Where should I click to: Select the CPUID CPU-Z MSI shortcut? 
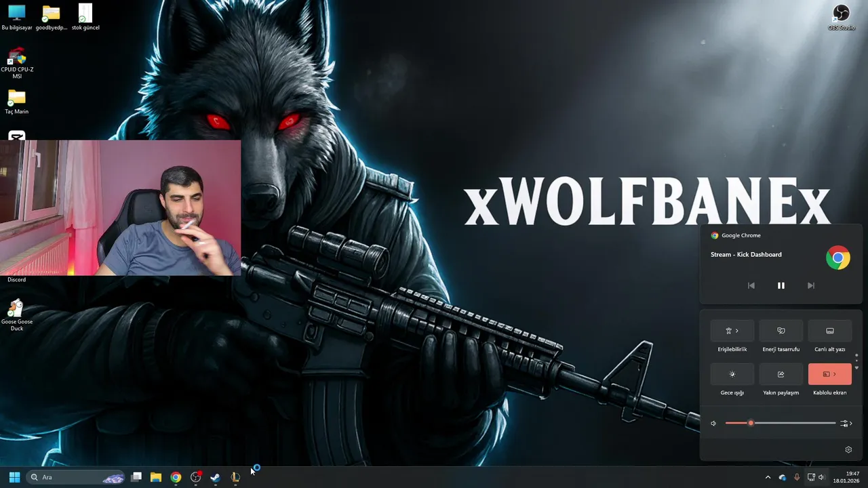pyautogui.click(x=17, y=62)
